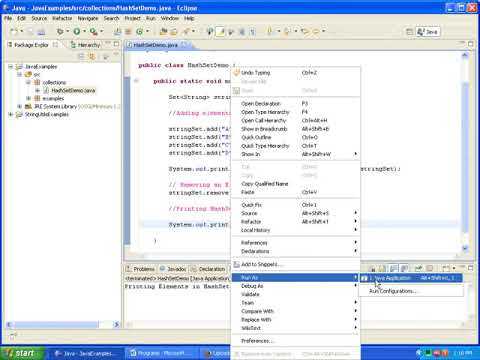Screen dimensions: 480x360
Task: Click the Windows start button
Action: 22,353
